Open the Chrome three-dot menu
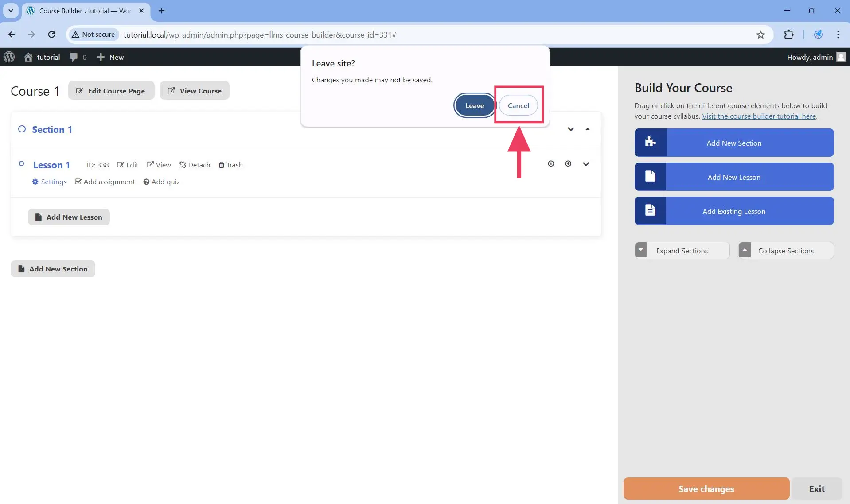Screen dimensions: 850x504 838,35
